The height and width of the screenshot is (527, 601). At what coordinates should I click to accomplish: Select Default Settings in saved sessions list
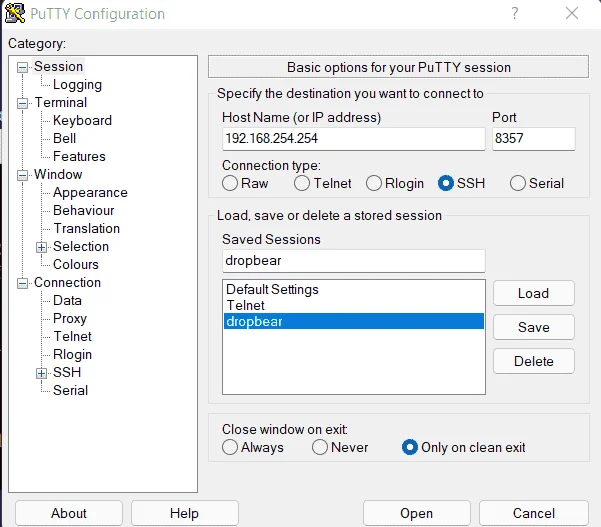coord(354,289)
